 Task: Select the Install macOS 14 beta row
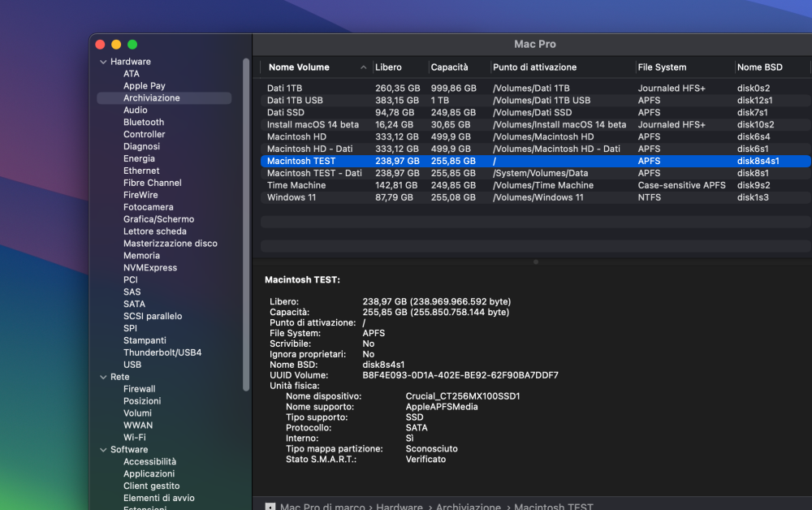(x=536, y=125)
